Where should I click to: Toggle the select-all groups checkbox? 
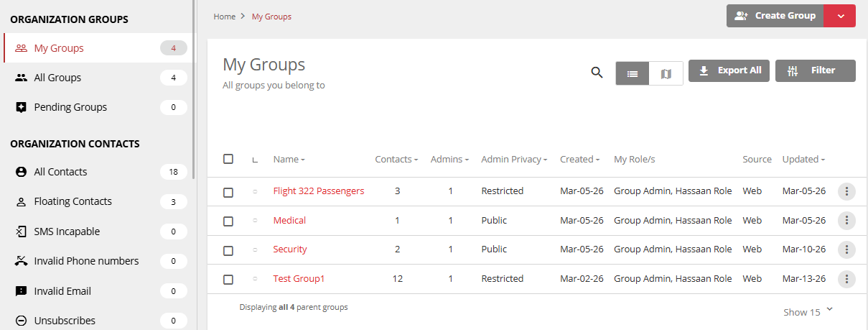click(x=228, y=159)
